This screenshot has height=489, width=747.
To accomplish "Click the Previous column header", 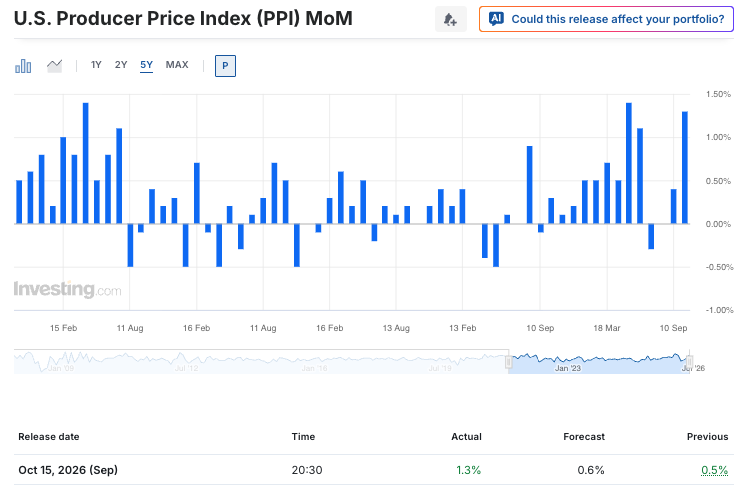I will coord(707,437).
